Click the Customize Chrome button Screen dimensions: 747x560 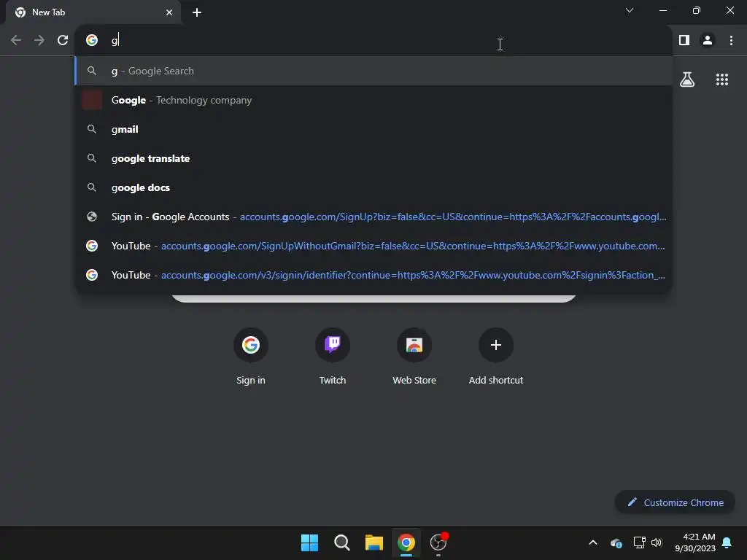(x=675, y=502)
